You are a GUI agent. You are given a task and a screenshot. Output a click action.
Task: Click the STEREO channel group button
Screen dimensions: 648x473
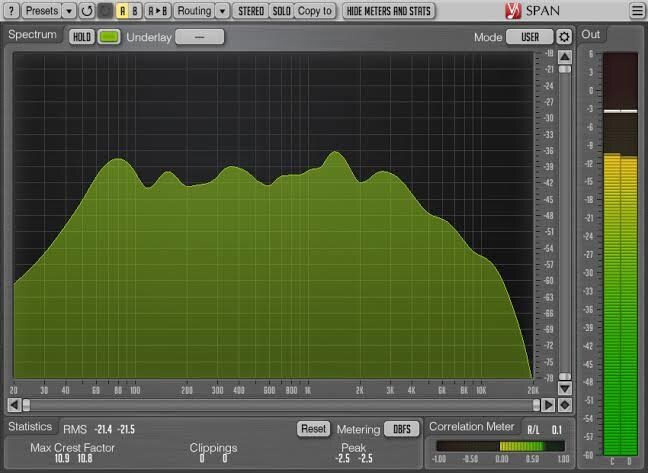click(250, 11)
